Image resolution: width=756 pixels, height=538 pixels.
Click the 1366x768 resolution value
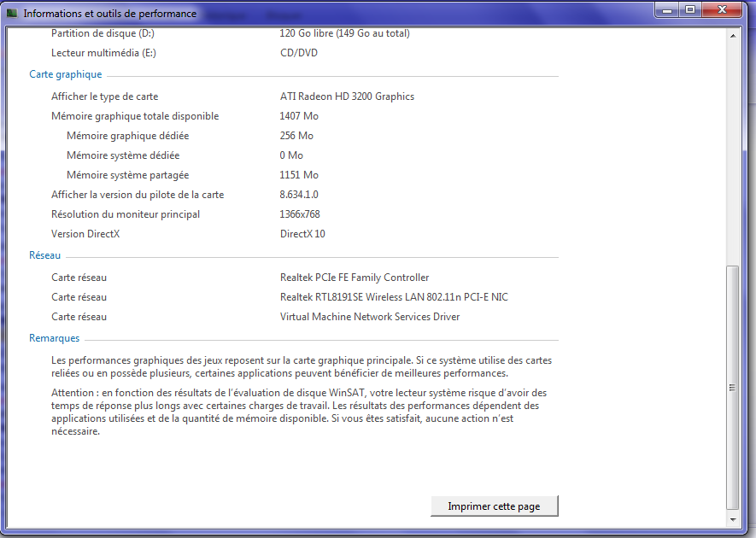[300, 214]
